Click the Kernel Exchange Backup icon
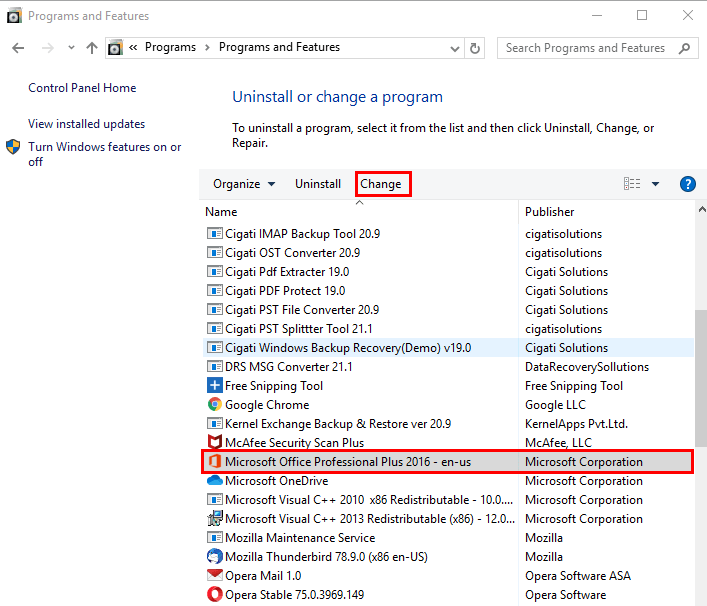Viewport: 707px width, 606px height. pyautogui.click(x=215, y=423)
